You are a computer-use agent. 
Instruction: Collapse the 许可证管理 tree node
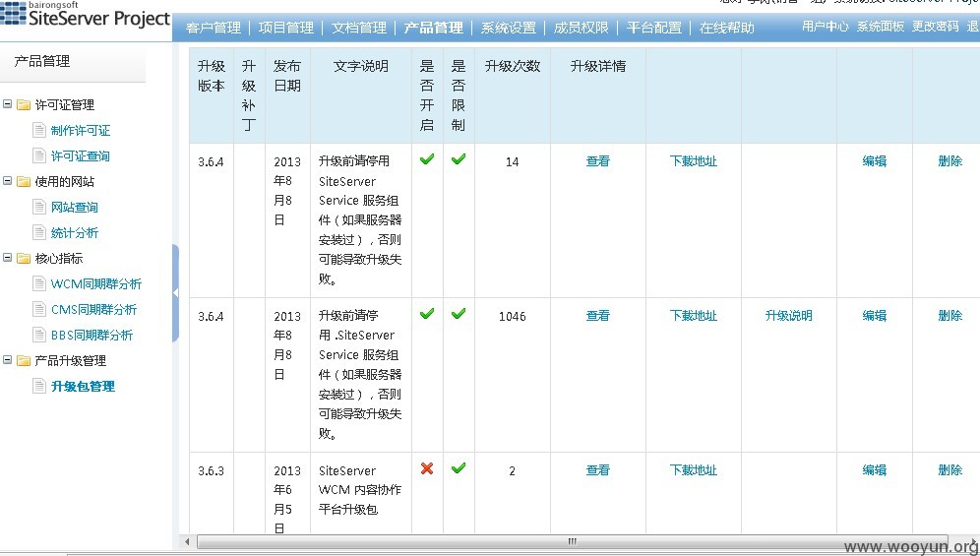click(x=8, y=104)
